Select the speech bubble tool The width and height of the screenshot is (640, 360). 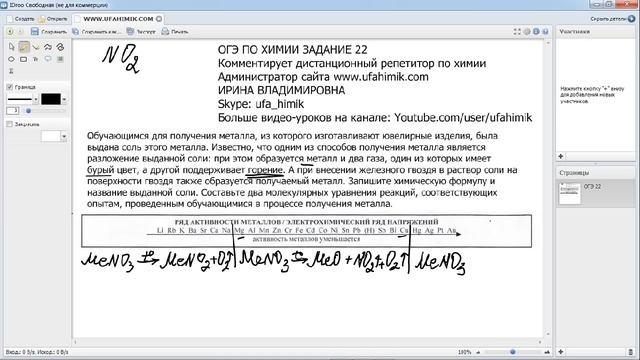(48, 59)
